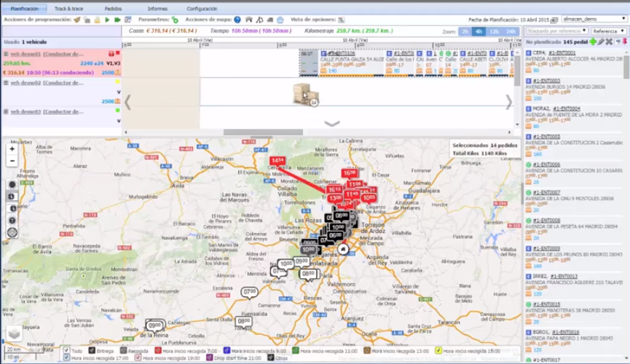The width and height of the screenshot is (630, 364).
Task: Select the 12h timeline zoom button
Action: 495,32
